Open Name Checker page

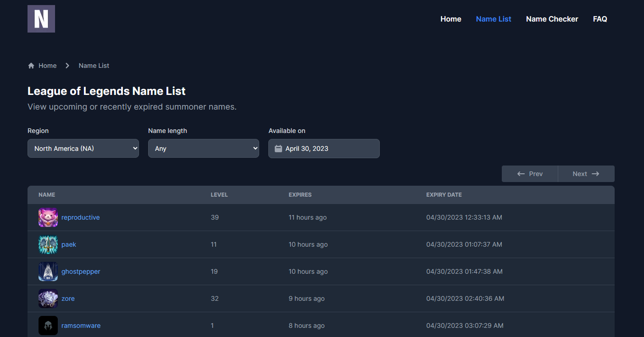coord(552,19)
